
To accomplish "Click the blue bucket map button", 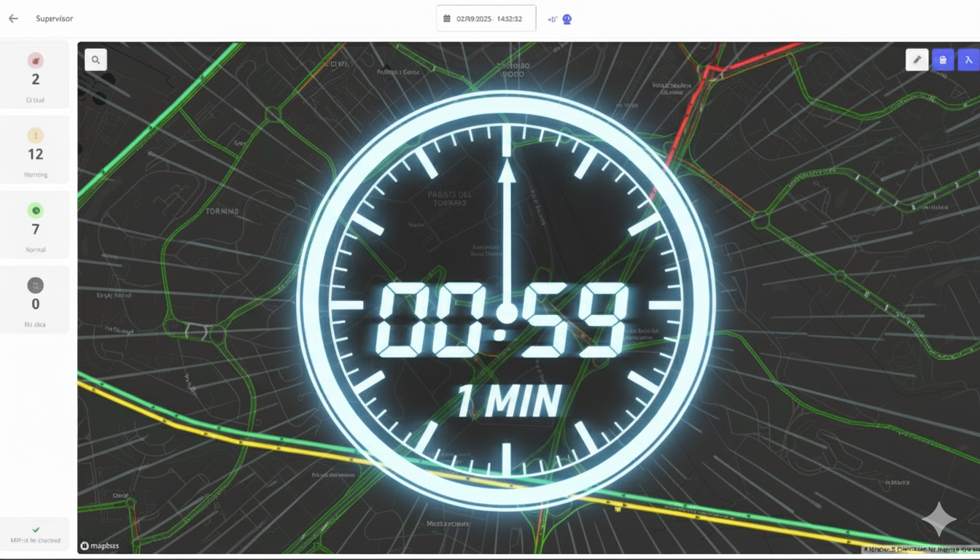I will click(943, 60).
